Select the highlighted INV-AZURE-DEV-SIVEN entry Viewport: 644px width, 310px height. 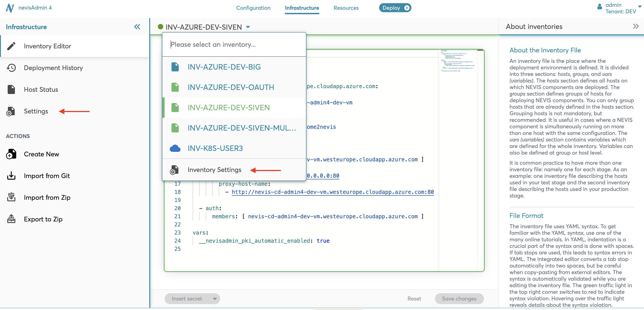point(234,108)
